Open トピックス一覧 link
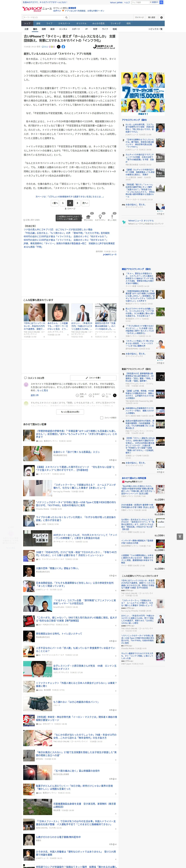The image size is (186, 868). pos(155,29)
